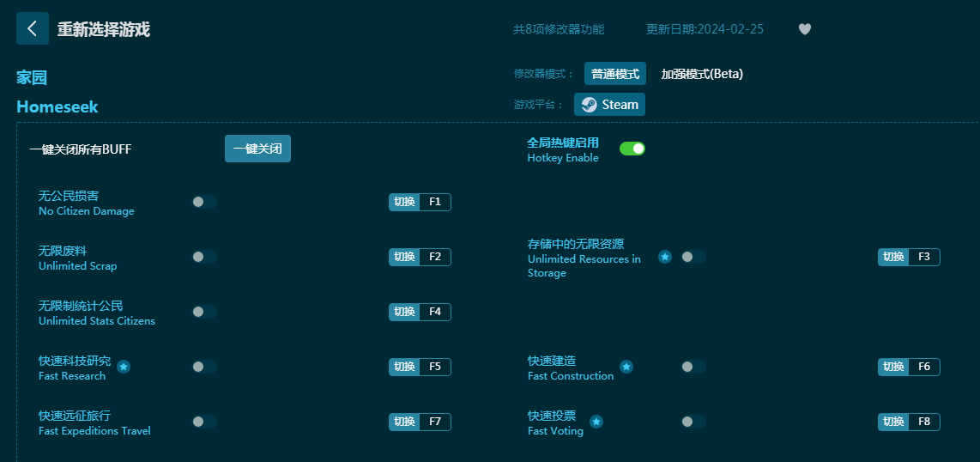Screen dimensions: 980x462
Task: Click 切换 button for F7 hotkey
Action: (404, 422)
